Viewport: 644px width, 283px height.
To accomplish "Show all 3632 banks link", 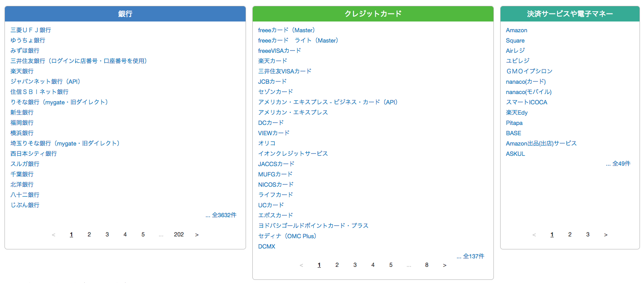I will point(221,215).
